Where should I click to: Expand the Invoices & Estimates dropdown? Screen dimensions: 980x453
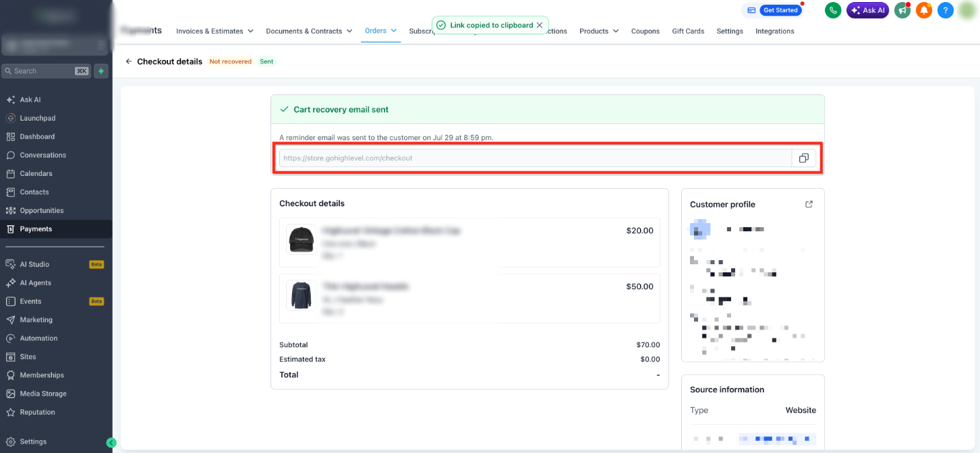click(x=214, y=31)
